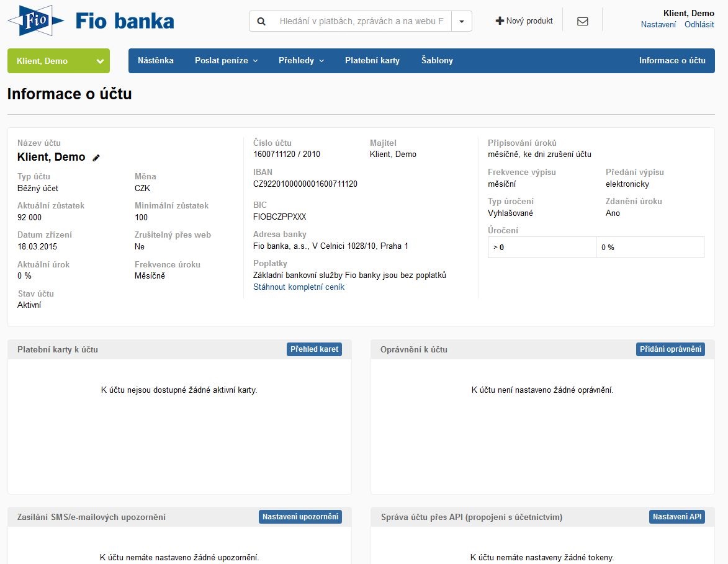Click the search magnifier icon

pos(261,21)
